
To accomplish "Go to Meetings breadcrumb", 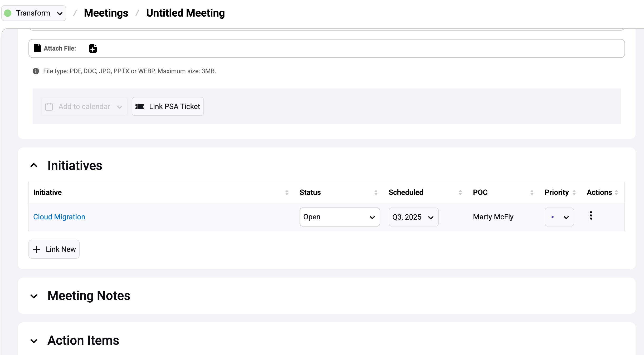I will (x=106, y=13).
